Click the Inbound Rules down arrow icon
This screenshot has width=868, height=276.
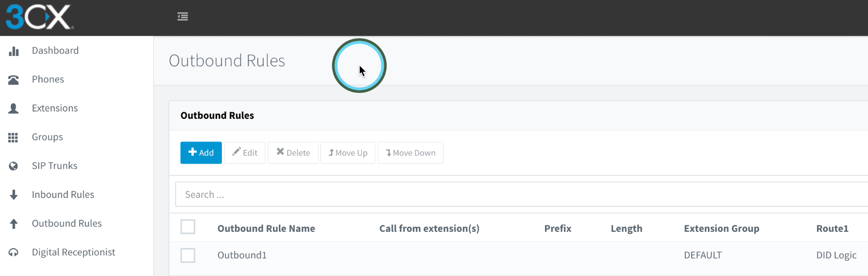click(14, 195)
